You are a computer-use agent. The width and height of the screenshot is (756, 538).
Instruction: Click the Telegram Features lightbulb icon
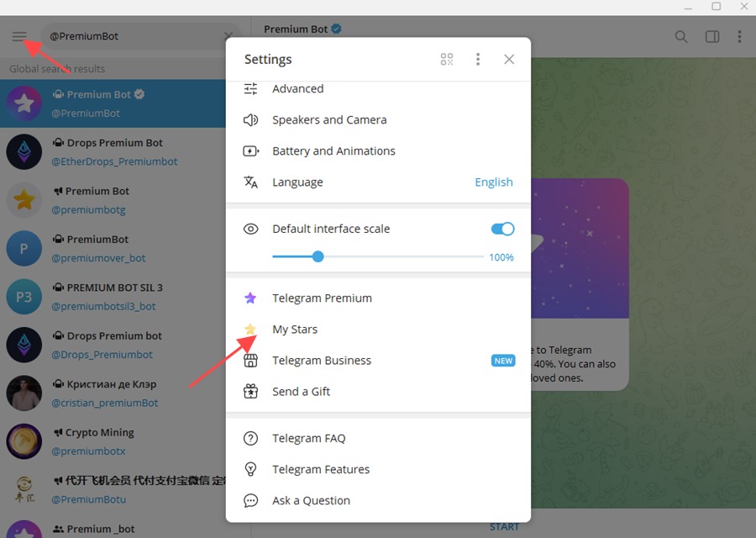[250, 469]
